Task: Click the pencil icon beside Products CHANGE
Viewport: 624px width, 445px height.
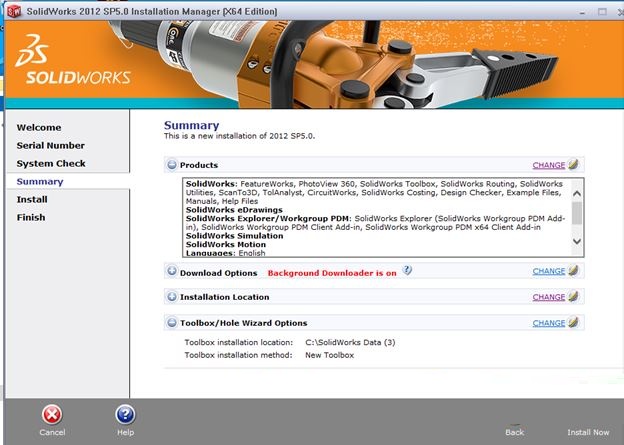Action: [x=573, y=164]
